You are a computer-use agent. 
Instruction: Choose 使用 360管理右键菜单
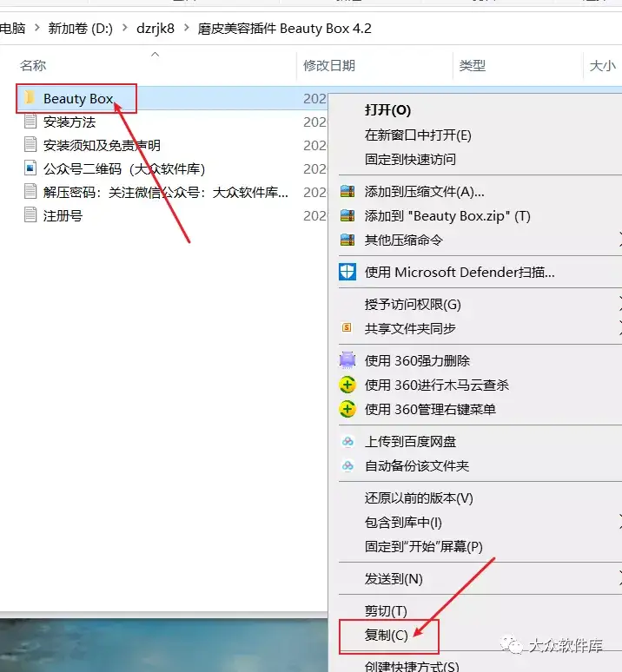point(430,409)
